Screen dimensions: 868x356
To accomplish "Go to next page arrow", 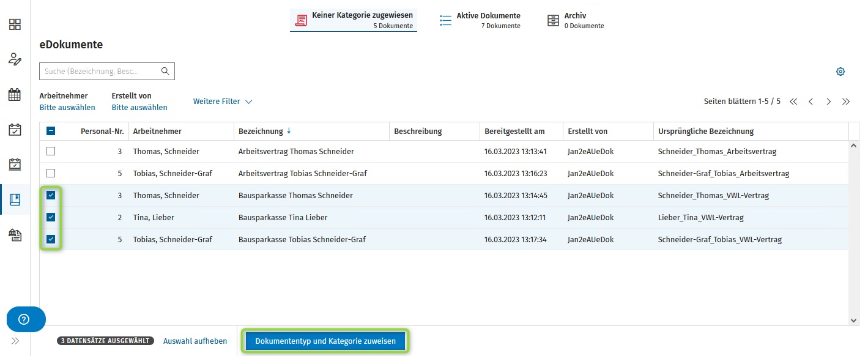I will click(x=829, y=102).
